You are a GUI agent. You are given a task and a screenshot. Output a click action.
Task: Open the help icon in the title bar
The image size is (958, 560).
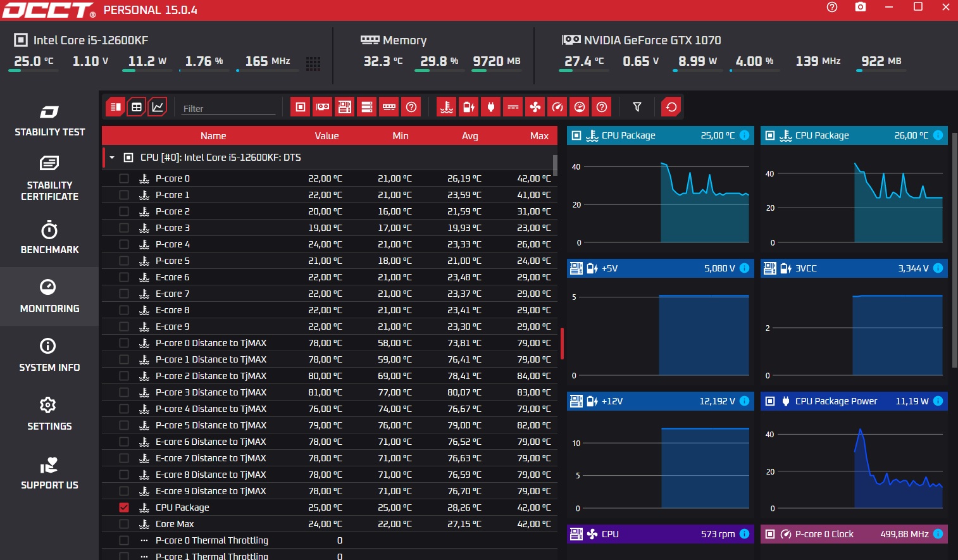coord(832,7)
